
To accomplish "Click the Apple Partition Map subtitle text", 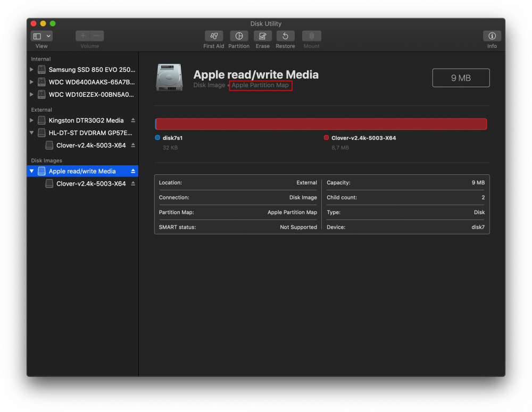I will pyautogui.click(x=260, y=85).
